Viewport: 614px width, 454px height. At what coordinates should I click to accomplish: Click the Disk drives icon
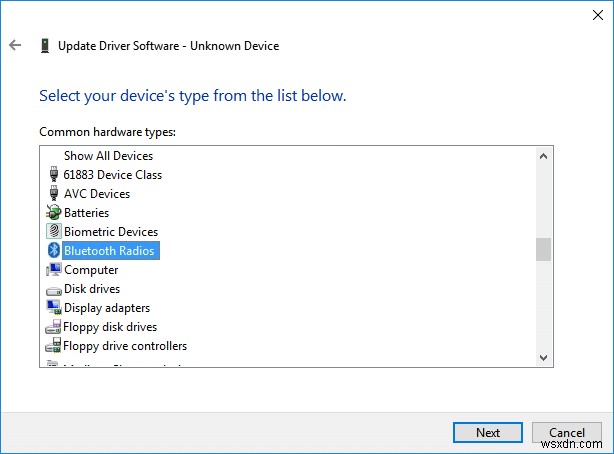[54, 289]
